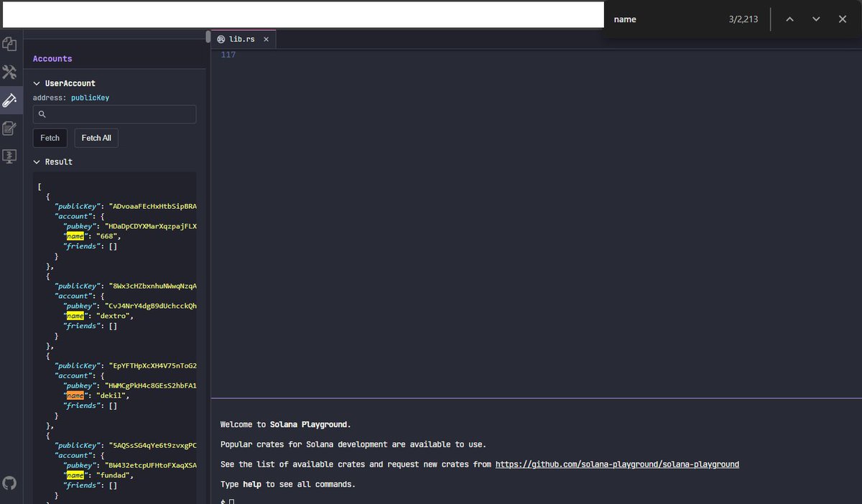Click the terminal prompt line

coord(227,500)
